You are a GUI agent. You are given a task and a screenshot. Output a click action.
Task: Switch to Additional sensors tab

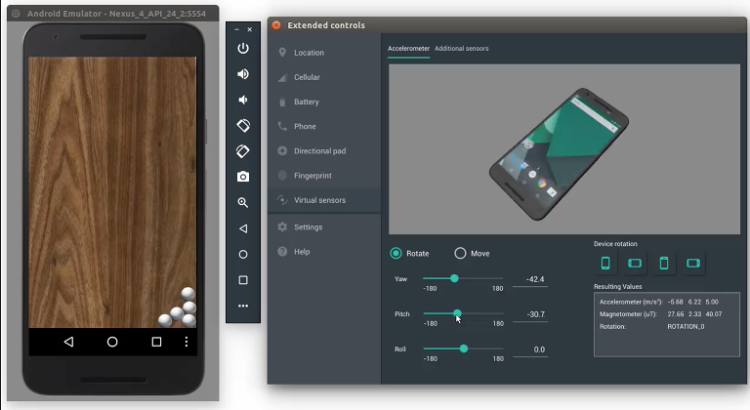(x=461, y=48)
